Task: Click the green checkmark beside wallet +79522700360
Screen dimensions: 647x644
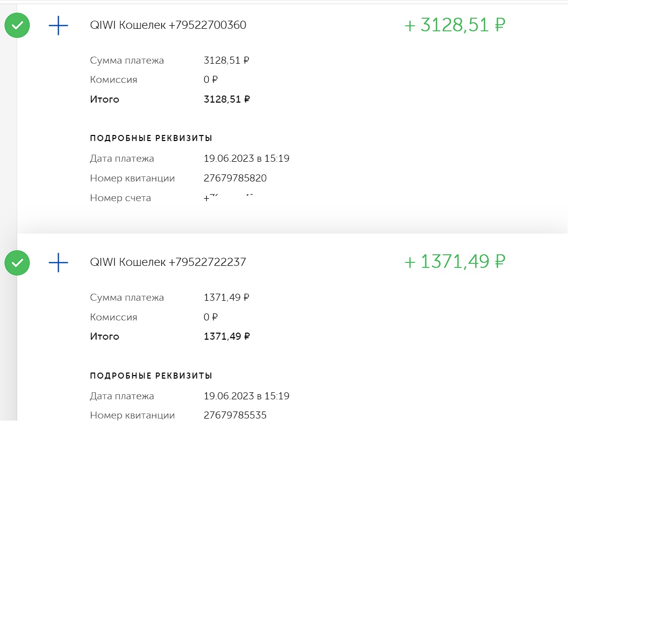Action: click(x=17, y=25)
